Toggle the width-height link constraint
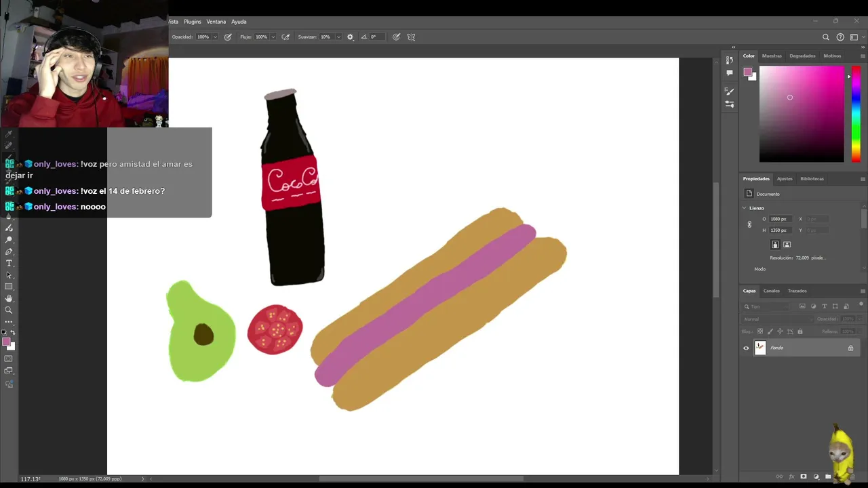Screen dimensions: 868x488 click(749, 224)
